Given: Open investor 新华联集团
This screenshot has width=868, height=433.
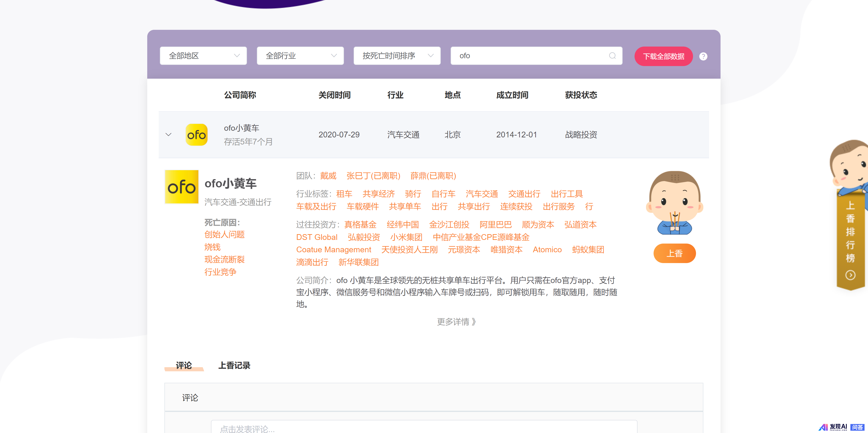Looking at the screenshot, I should coord(358,263).
